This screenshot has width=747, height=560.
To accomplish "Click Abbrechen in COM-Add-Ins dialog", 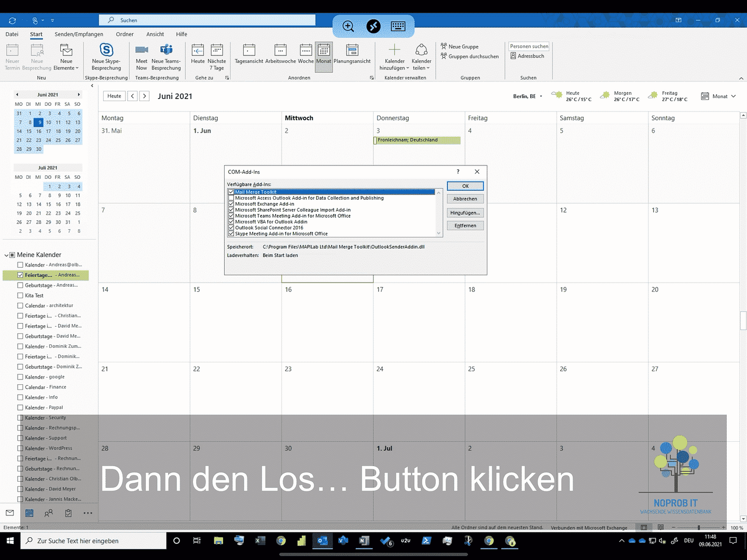I will click(x=465, y=199).
